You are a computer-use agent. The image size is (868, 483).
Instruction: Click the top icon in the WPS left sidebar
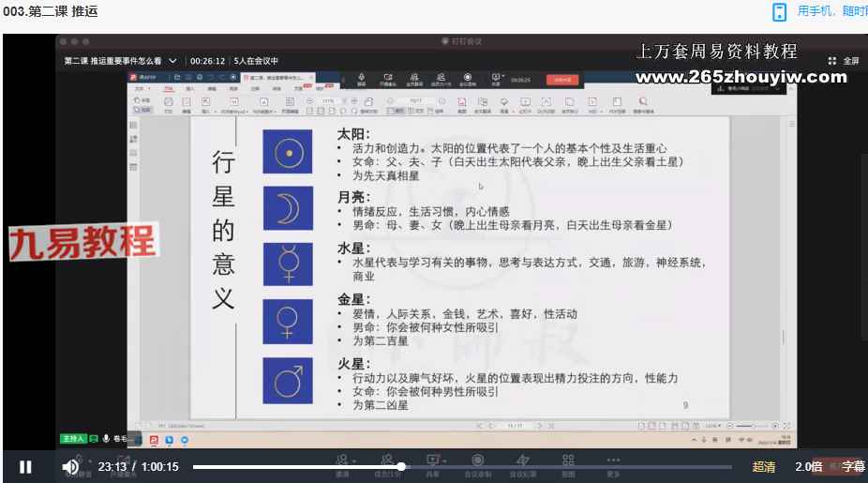point(133,125)
